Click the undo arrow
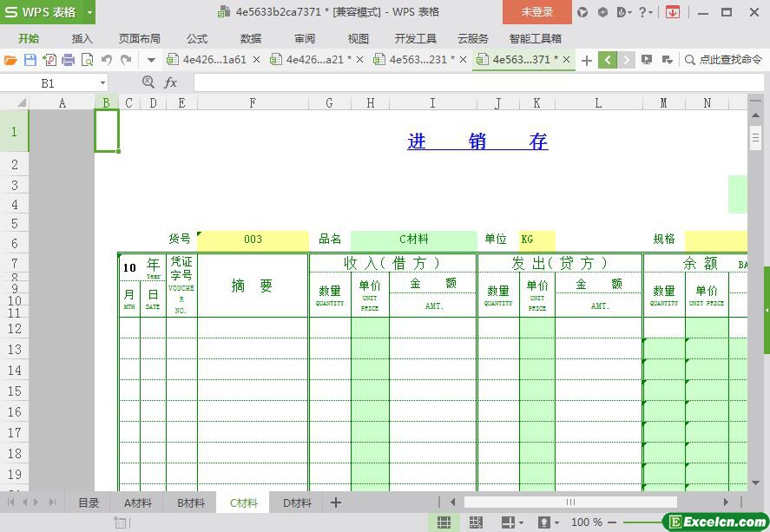The width and height of the screenshot is (770, 532). 106,60
